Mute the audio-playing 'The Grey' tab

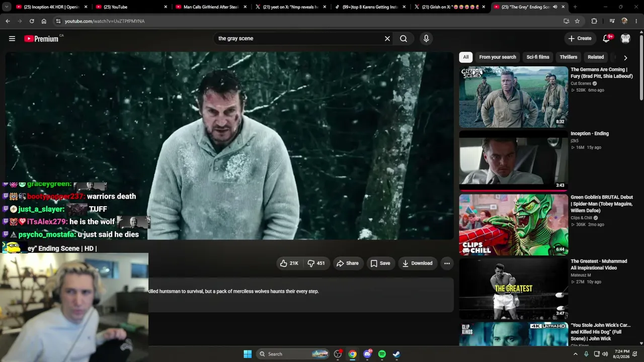click(x=555, y=7)
